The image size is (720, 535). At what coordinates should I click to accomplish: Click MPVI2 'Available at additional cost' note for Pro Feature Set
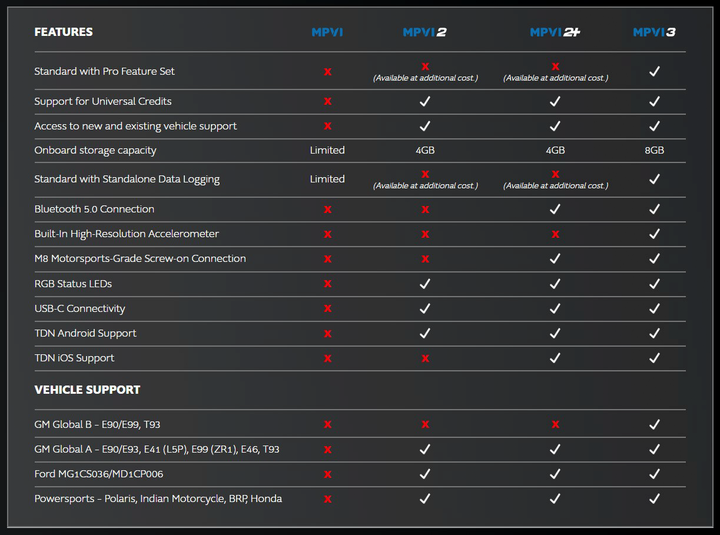click(x=425, y=78)
